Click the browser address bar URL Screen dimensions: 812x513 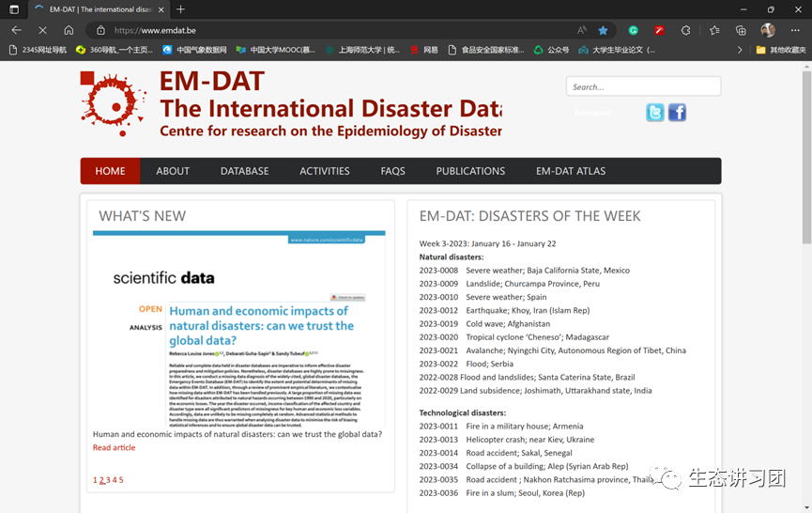coord(155,31)
